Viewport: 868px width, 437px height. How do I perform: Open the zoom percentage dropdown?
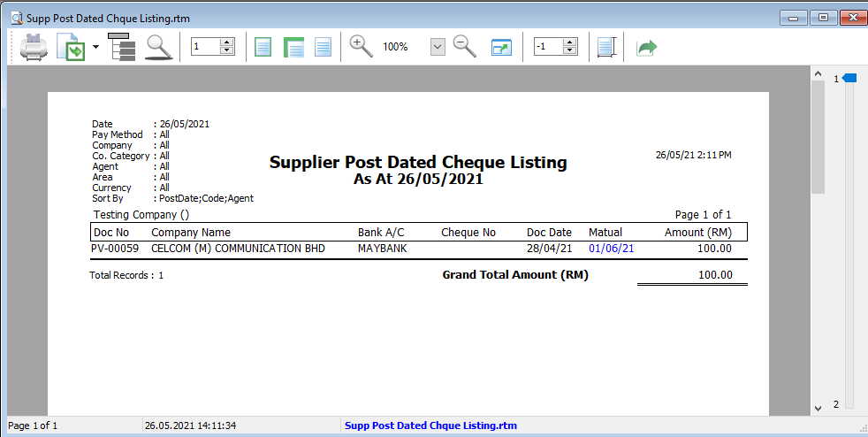(438, 47)
